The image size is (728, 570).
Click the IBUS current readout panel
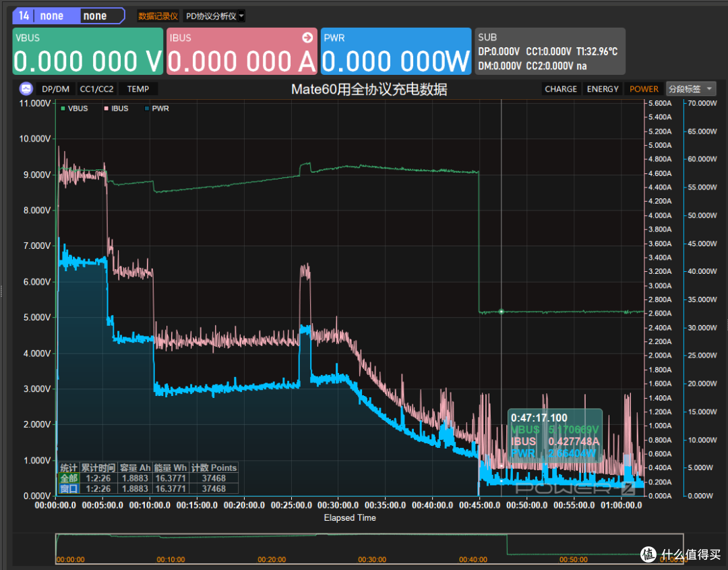click(x=242, y=51)
